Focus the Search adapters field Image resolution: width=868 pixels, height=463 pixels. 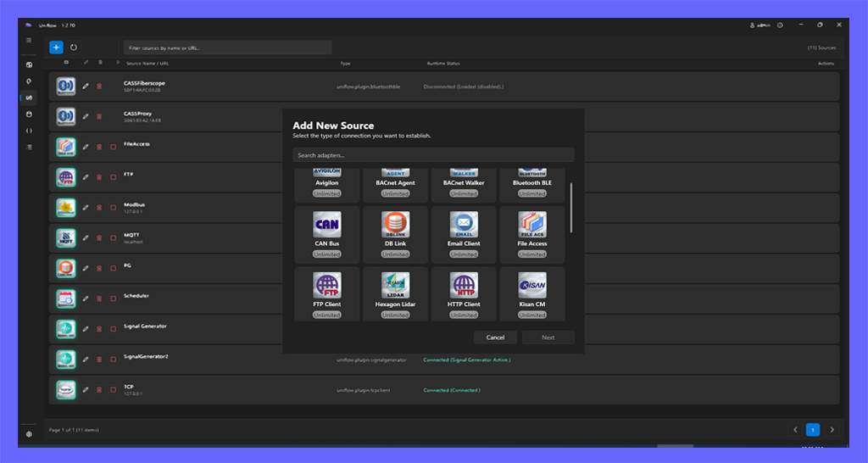[x=433, y=155]
